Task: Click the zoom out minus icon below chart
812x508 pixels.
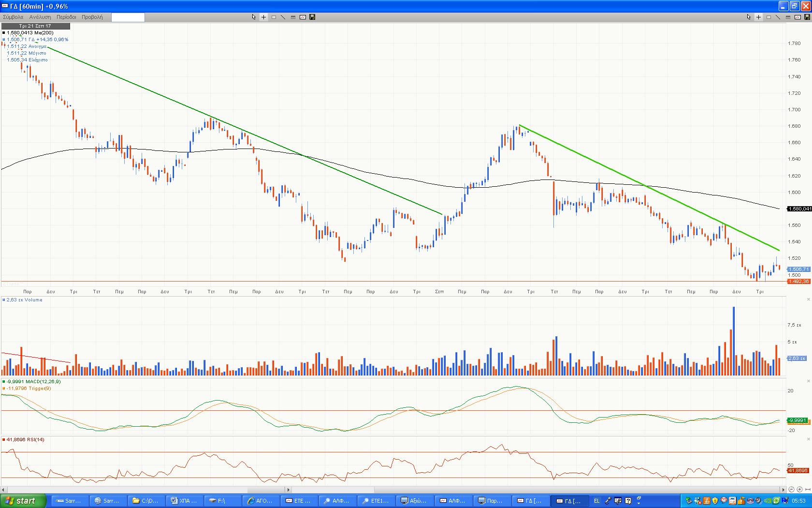Action: tap(792, 490)
